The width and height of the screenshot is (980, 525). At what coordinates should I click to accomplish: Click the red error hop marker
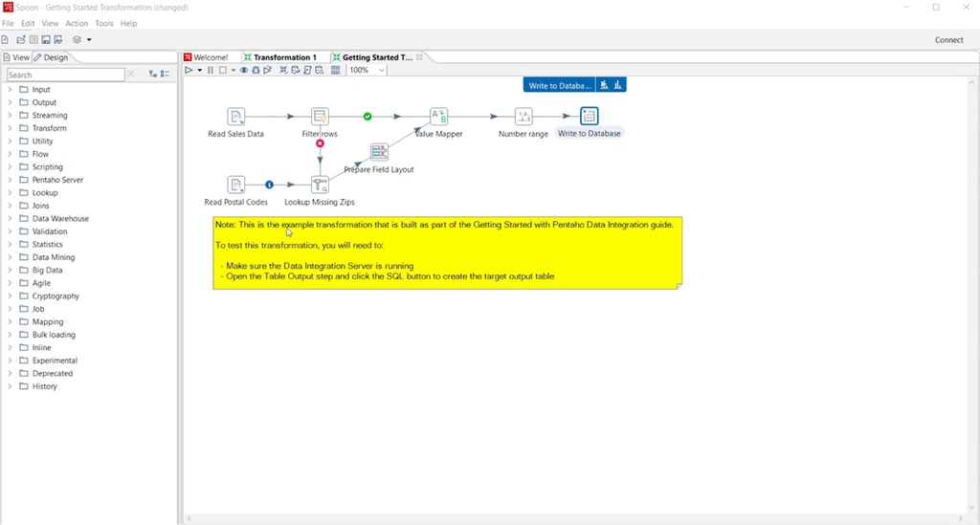tap(320, 143)
